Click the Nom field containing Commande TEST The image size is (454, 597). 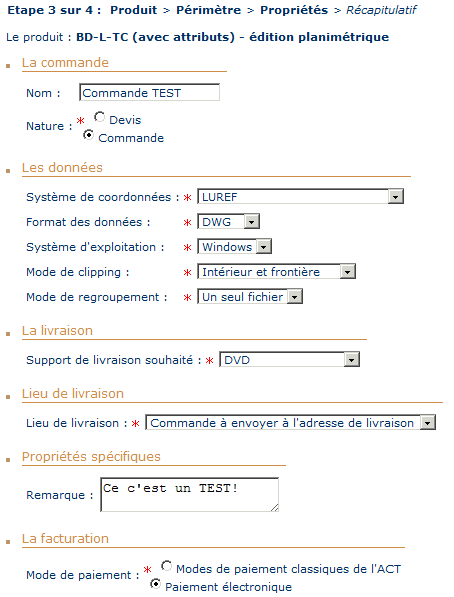tap(149, 93)
